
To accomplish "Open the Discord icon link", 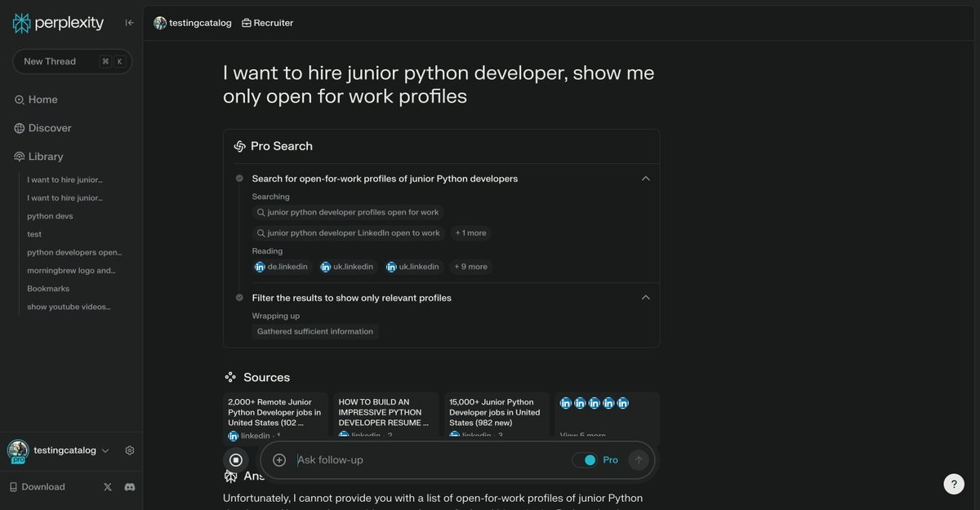I will (129, 487).
